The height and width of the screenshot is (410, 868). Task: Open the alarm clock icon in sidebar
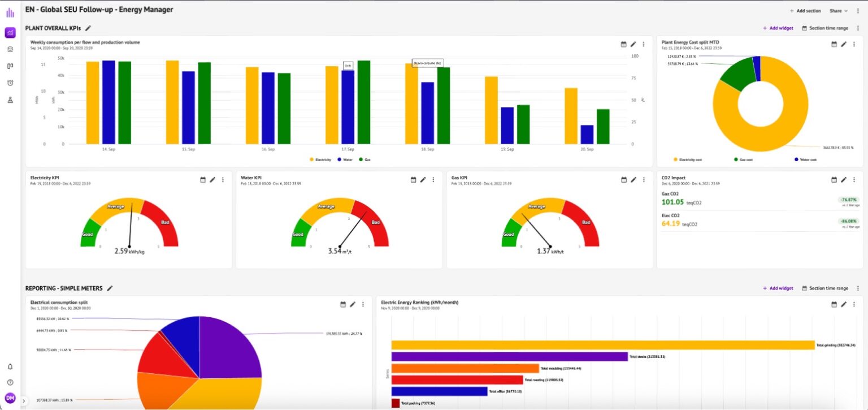coord(10,83)
